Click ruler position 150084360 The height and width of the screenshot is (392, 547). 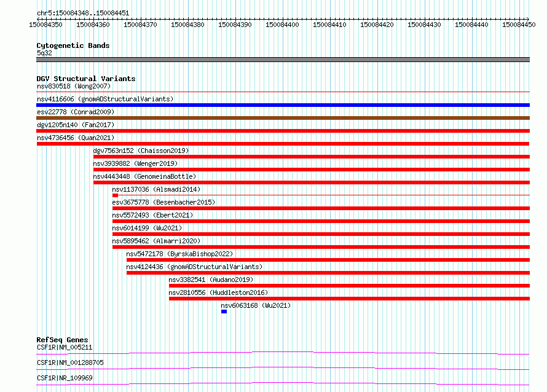click(x=93, y=25)
